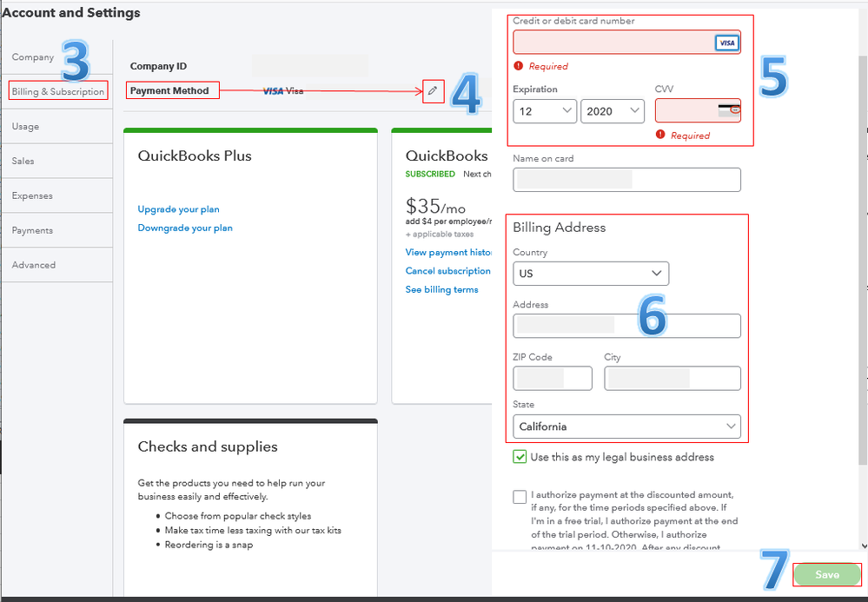Select the Billing & Subscription tab
Image resolution: width=868 pixels, height=602 pixels.
57,91
